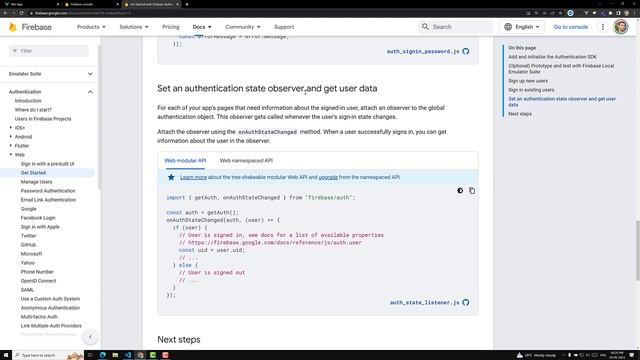The image size is (640, 360).
Task: Jump to Sign in existing users section
Action: click(x=531, y=90)
